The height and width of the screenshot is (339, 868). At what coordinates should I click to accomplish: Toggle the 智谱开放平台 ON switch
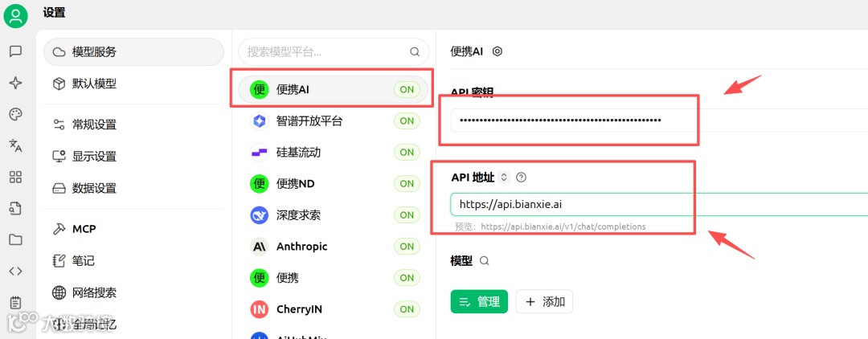pyautogui.click(x=407, y=120)
